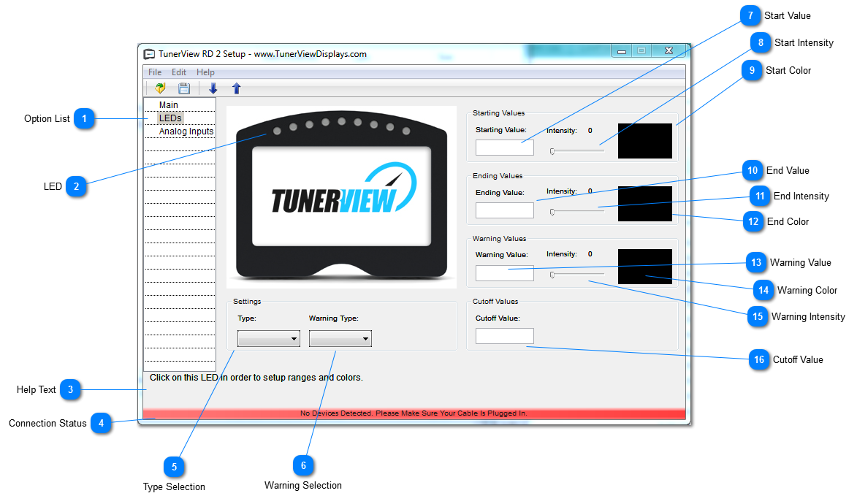Viewport: 857px width, 504px height.
Task: Click the Ending Values intensity slider
Action: click(x=577, y=212)
